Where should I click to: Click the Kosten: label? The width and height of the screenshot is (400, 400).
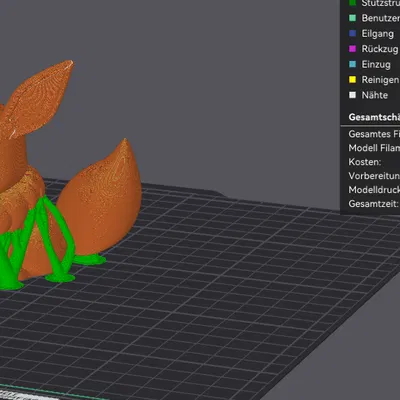click(x=365, y=162)
